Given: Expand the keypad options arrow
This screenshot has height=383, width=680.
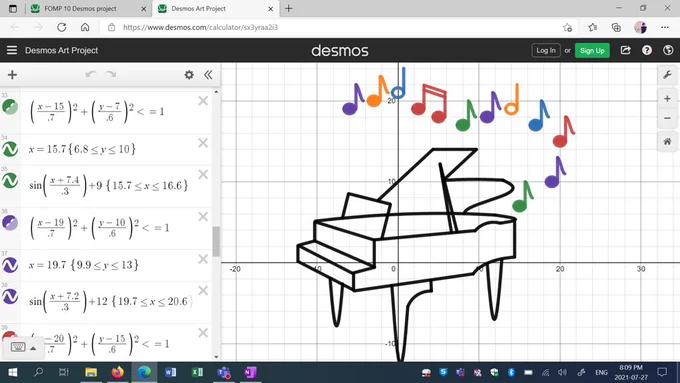Looking at the screenshot, I should click(x=33, y=348).
